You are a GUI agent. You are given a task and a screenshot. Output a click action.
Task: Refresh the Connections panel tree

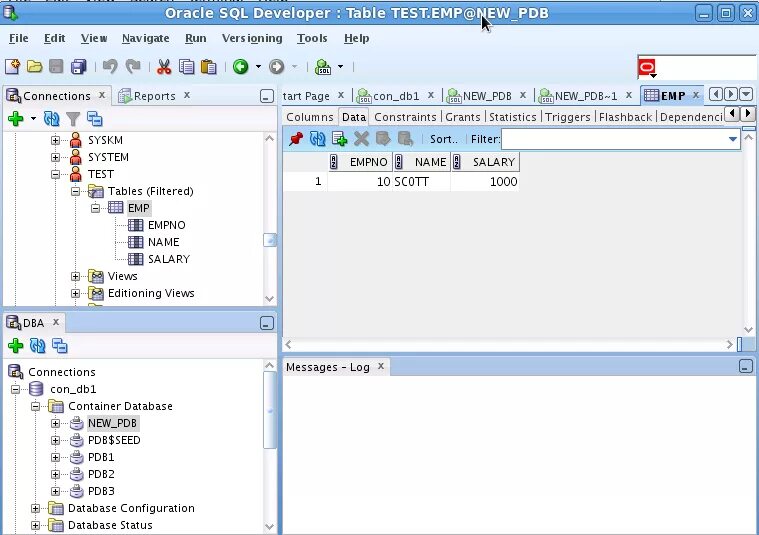pos(51,118)
